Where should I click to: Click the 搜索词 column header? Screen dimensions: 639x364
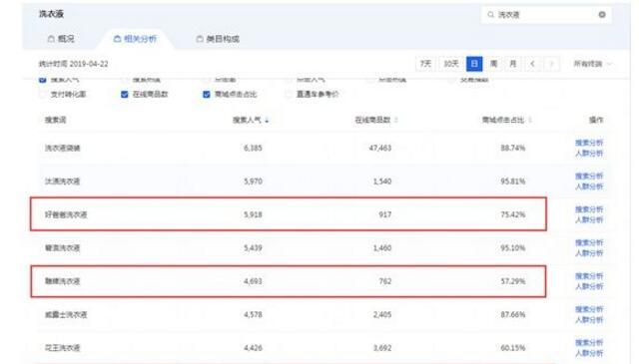[x=56, y=120]
